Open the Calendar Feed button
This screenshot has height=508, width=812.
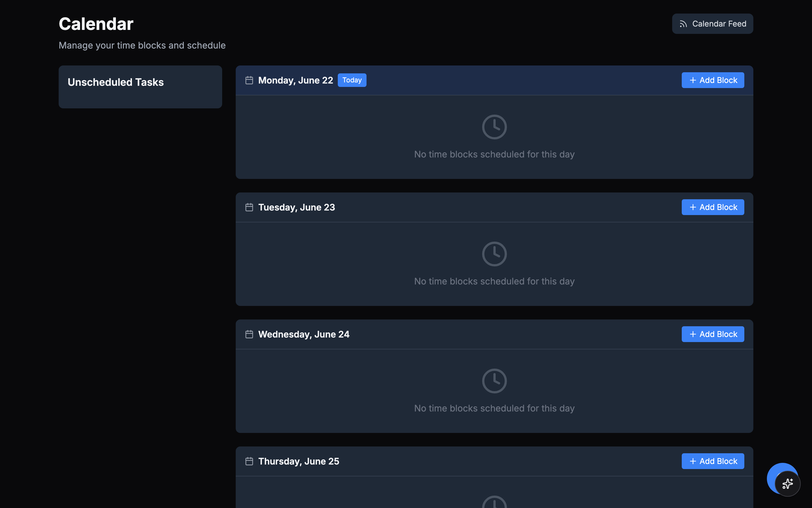(x=712, y=24)
